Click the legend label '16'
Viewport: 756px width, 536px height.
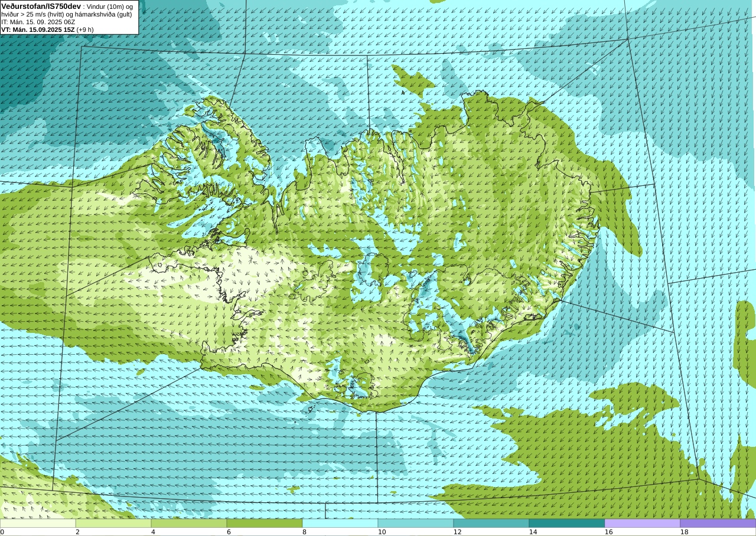point(608,532)
